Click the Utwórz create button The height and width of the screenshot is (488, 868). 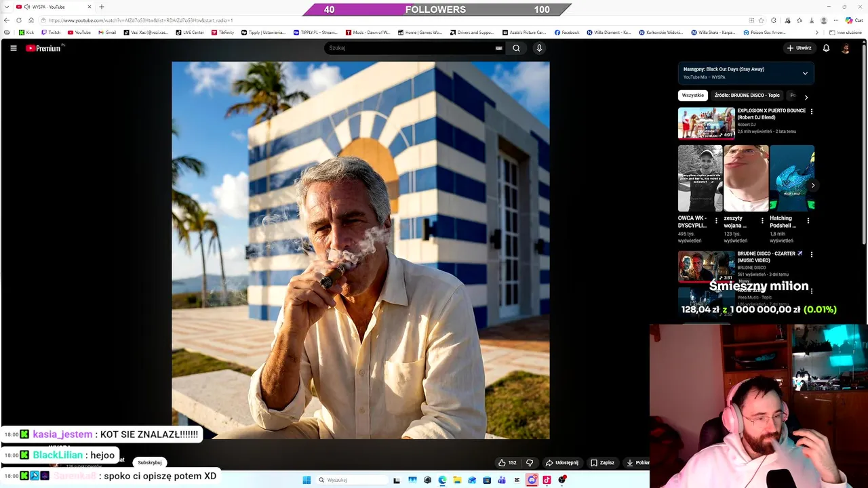coord(799,48)
